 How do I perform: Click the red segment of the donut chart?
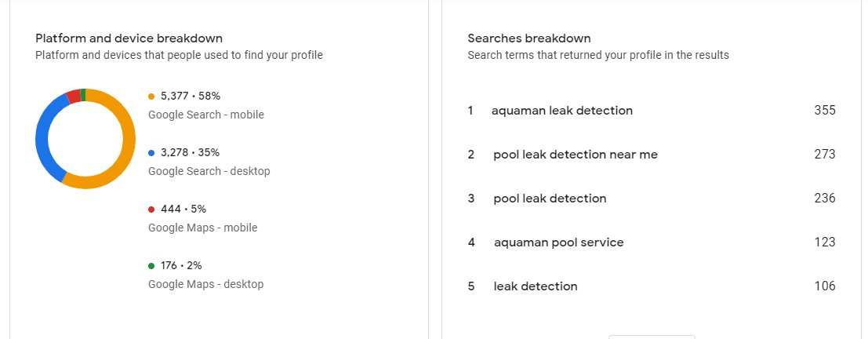[74, 96]
